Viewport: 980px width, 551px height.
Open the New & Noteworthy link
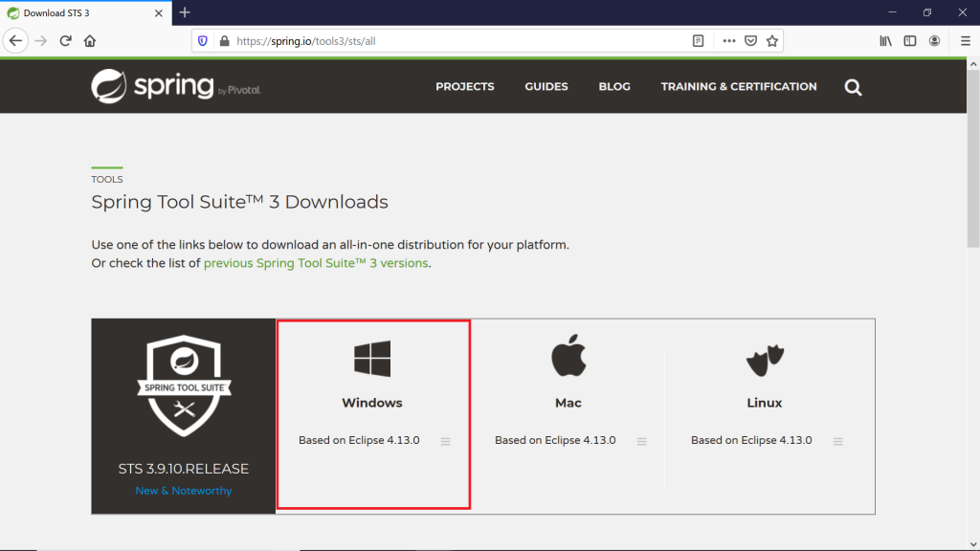click(183, 491)
